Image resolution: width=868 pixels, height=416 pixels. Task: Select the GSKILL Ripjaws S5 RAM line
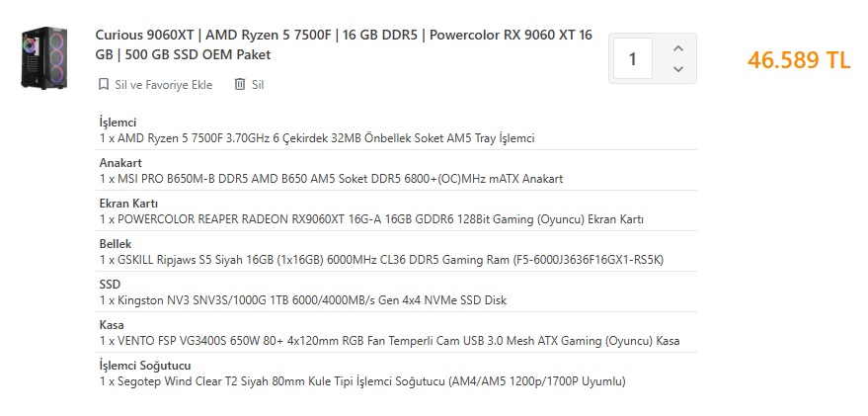click(x=381, y=260)
